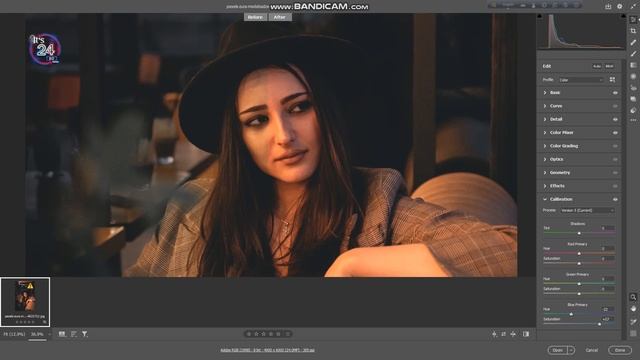Screen dimensions: 640x360
Task: Toggle Detail panel visibility eye
Action: [615, 120]
